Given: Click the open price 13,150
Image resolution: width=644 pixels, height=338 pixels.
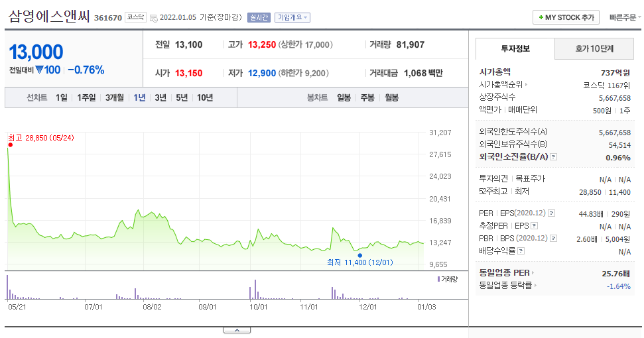Looking at the screenshot, I should click(188, 73).
